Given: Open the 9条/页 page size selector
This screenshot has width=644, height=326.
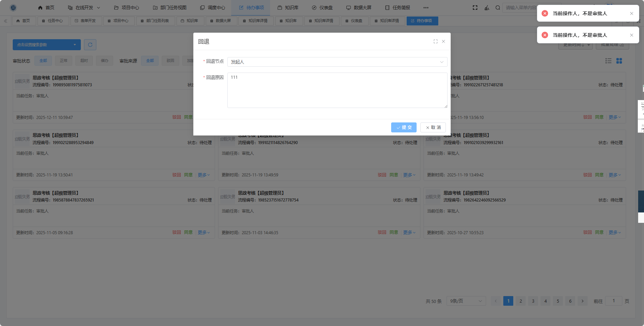Looking at the screenshot, I should pyautogui.click(x=466, y=301).
